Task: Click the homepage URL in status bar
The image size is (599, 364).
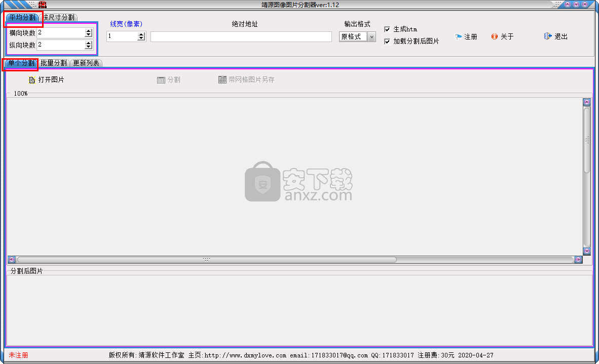Action: click(x=245, y=355)
